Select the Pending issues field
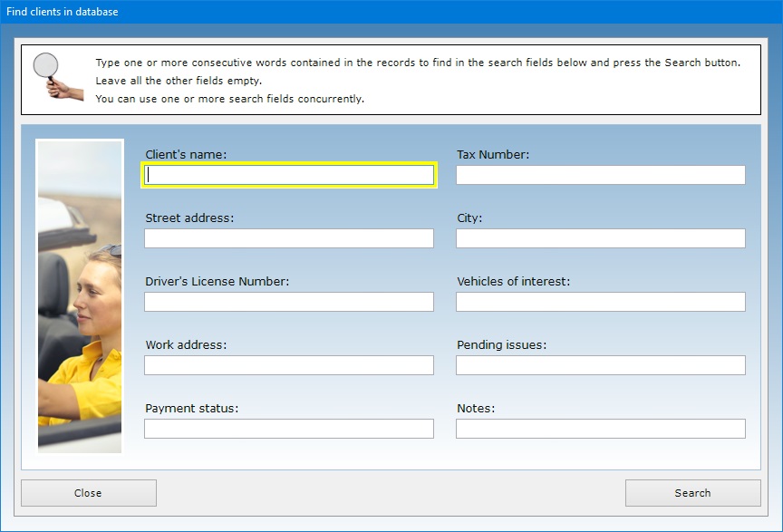Image resolution: width=783 pixels, height=532 pixels. (600, 365)
